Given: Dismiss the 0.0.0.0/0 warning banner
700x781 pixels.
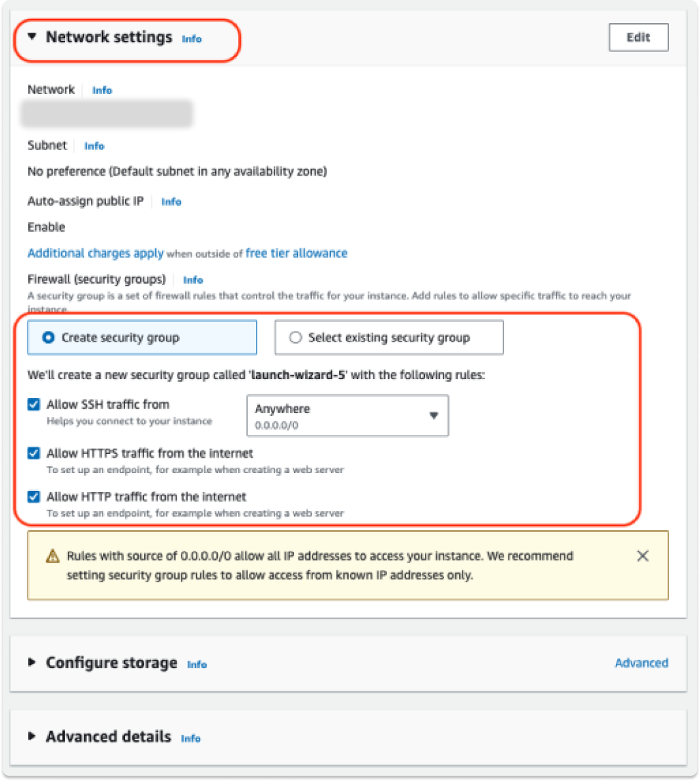Looking at the screenshot, I should click(x=643, y=556).
